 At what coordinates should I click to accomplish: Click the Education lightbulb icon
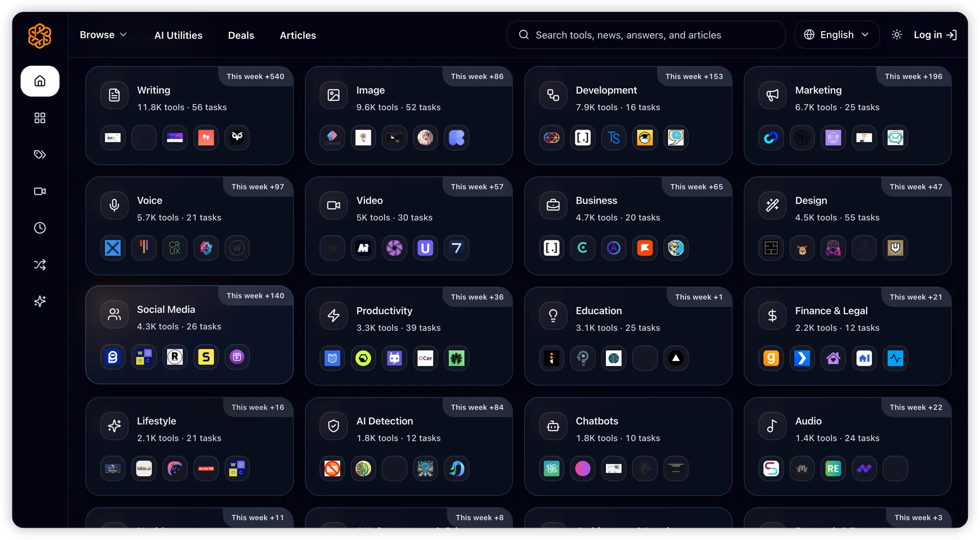[x=553, y=315]
